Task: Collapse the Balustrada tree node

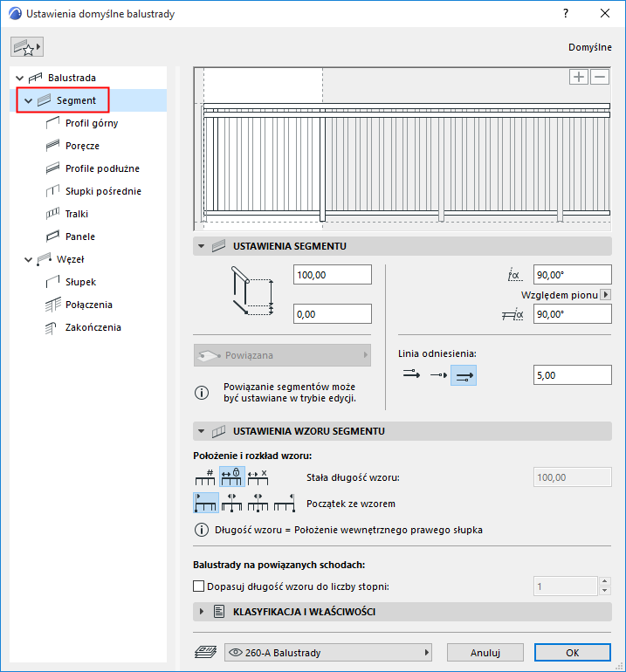Action: coord(19,78)
